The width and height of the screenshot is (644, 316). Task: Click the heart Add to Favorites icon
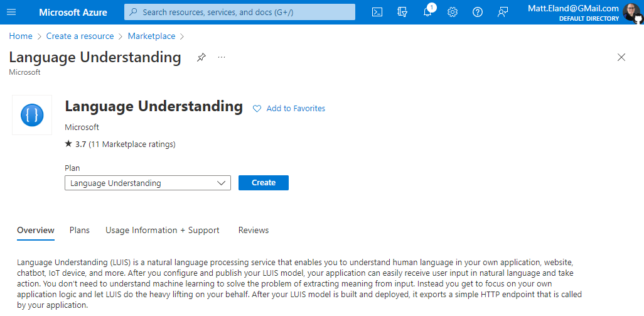[x=257, y=109]
